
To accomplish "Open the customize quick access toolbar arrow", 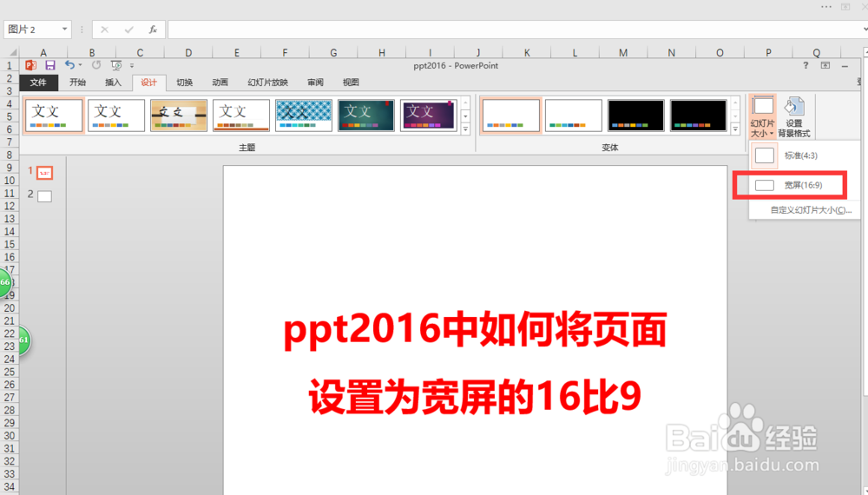I will coord(132,65).
